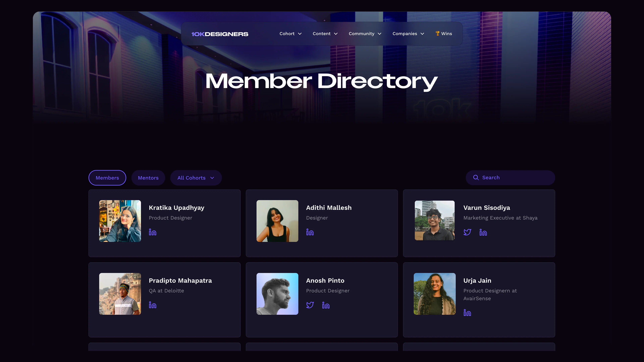Screen dimensions: 644x362
Task: Select the Members filter pill
Action: pyautogui.click(x=107, y=178)
